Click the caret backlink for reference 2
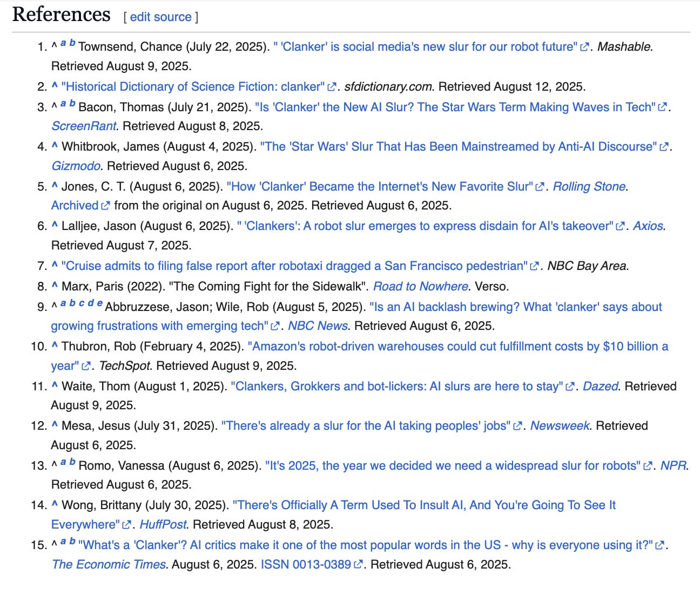 tap(55, 85)
